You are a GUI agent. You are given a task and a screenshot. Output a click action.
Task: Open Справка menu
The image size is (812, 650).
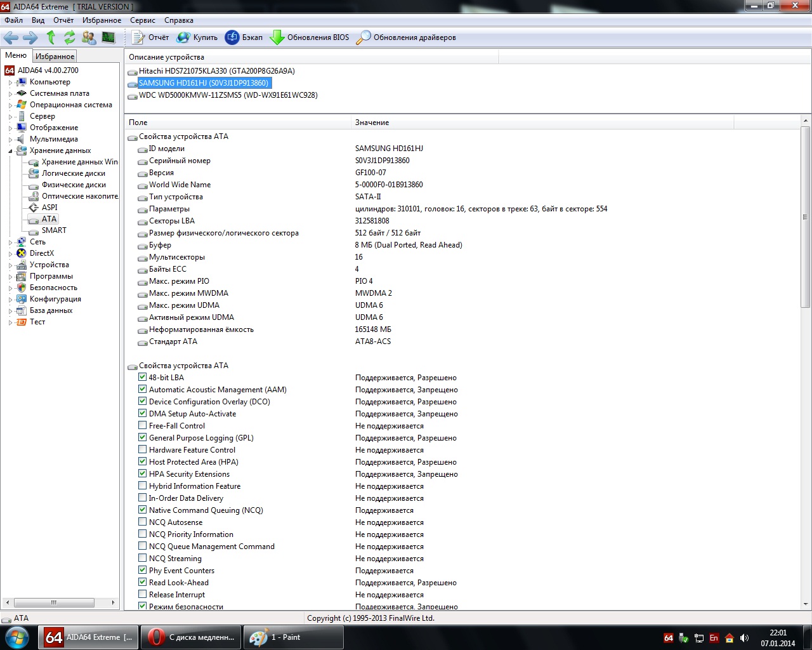(179, 20)
